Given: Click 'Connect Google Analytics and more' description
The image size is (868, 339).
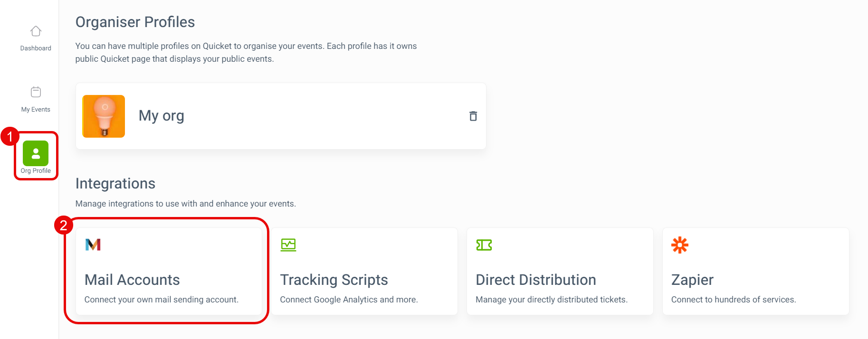Looking at the screenshot, I should [x=349, y=300].
